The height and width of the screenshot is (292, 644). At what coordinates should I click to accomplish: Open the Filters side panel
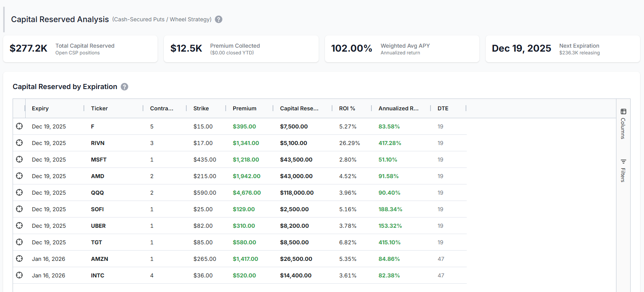click(x=623, y=171)
